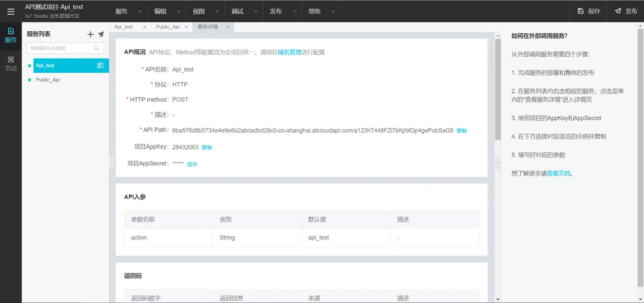Screen dimensions: 644x303
Task: Expand the 帮助 menu dropdown arrow
Action: [333, 12]
